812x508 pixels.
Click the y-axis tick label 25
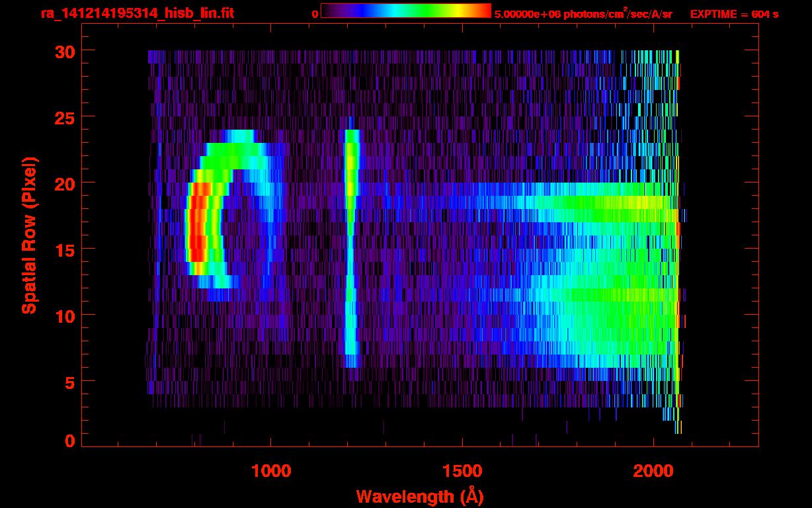(x=64, y=117)
